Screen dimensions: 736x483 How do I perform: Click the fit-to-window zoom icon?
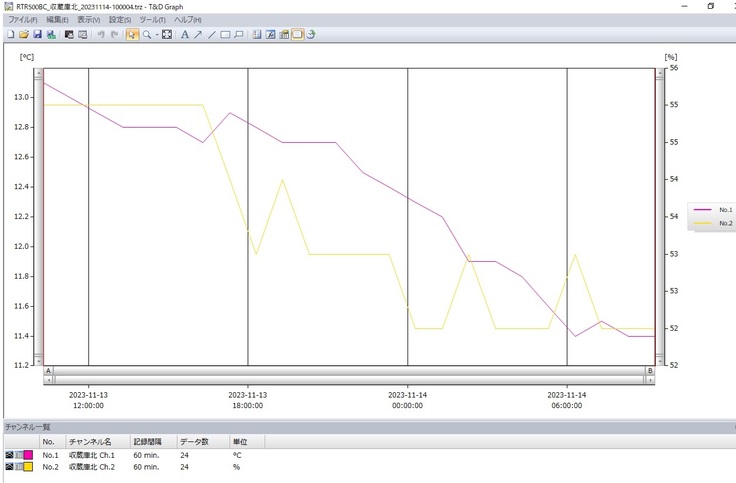pyautogui.click(x=167, y=34)
